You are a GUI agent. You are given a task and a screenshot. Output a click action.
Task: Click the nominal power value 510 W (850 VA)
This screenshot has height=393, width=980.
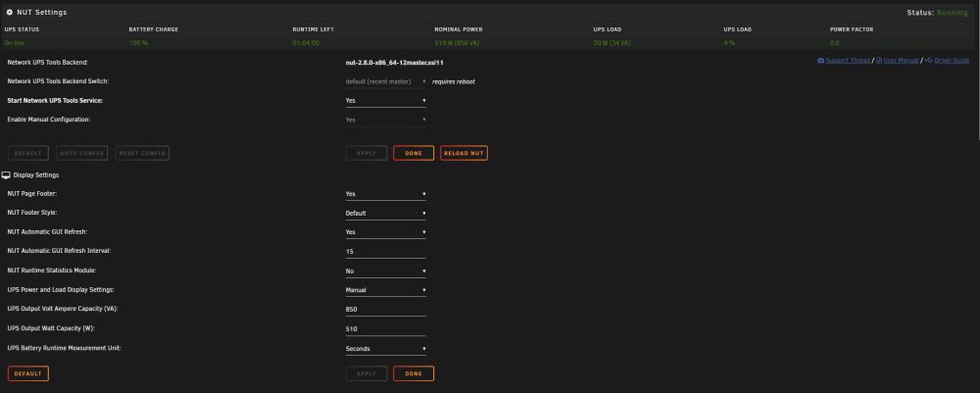[457, 43]
